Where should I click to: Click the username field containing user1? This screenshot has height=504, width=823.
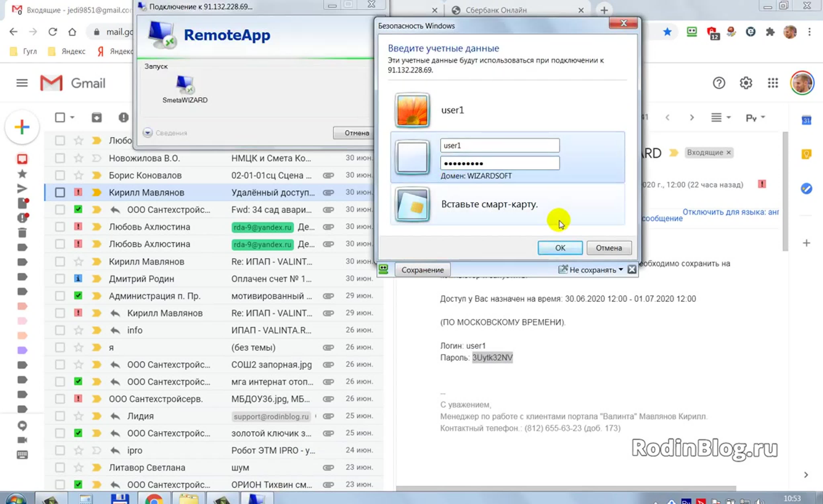pyautogui.click(x=500, y=145)
